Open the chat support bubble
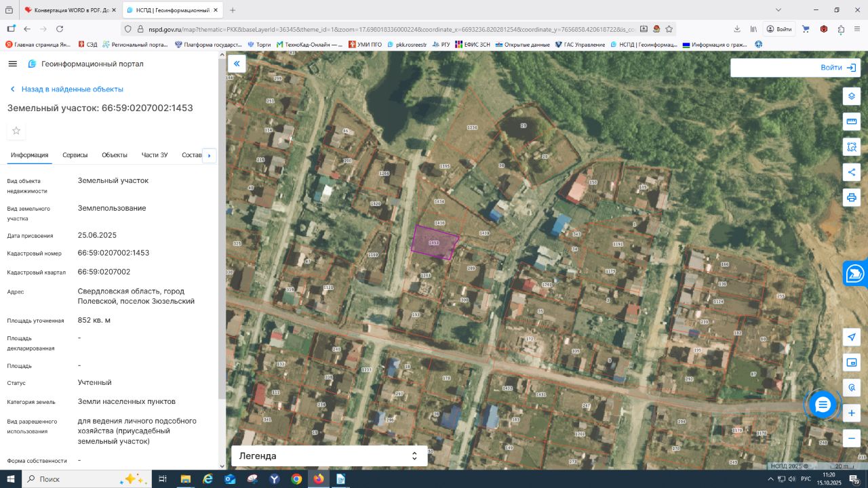This screenshot has width=868, height=488. coord(823,405)
